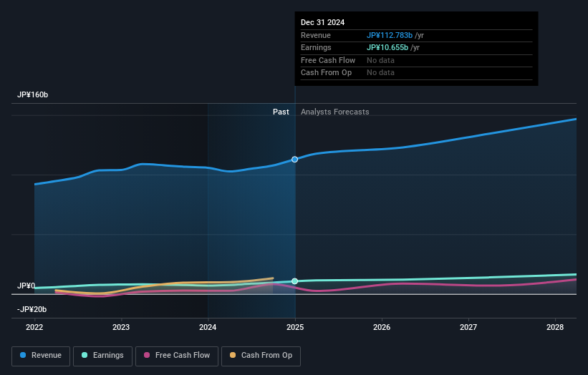The height and width of the screenshot is (375, 588).
Task: Click the JP¥160b y-axis label
Action: tap(33, 94)
